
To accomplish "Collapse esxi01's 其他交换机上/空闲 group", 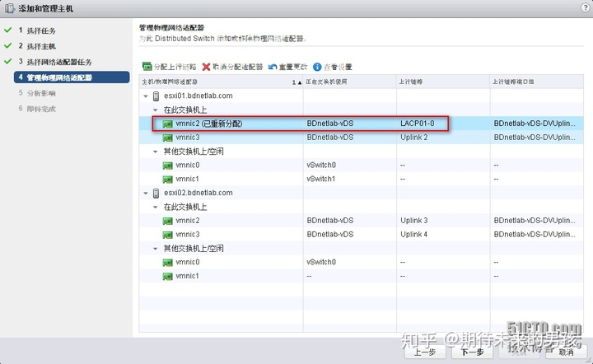I will tap(155, 152).
